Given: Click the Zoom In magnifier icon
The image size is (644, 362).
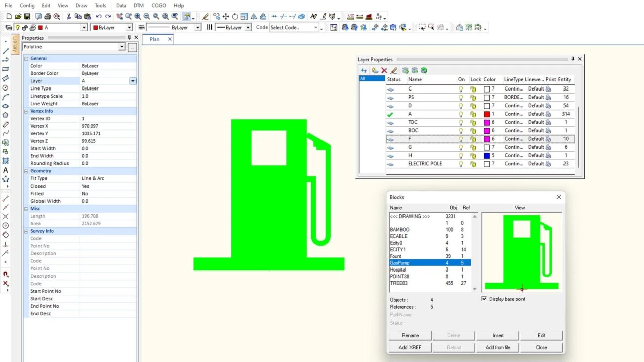Looking at the screenshot, I should pyautogui.click(x=138, y=16).
